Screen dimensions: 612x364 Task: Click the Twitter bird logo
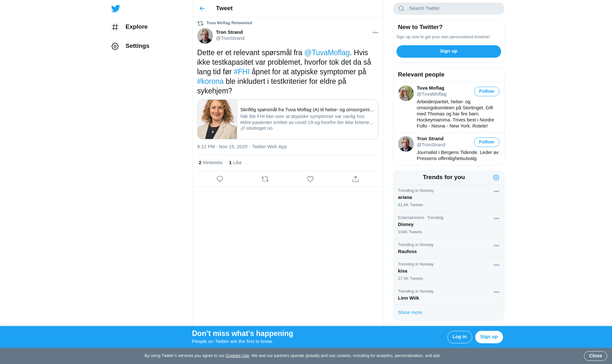tap(115, 9)
